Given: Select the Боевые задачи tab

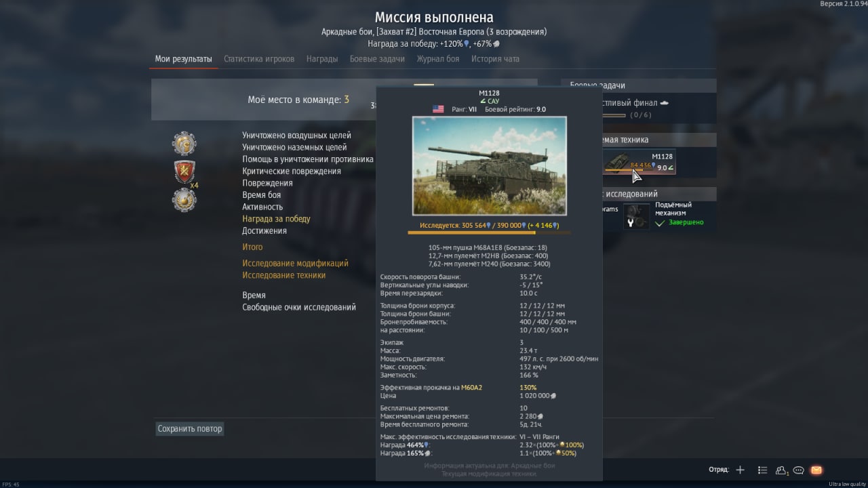Looking at the screenshot, I should point(377,59).
